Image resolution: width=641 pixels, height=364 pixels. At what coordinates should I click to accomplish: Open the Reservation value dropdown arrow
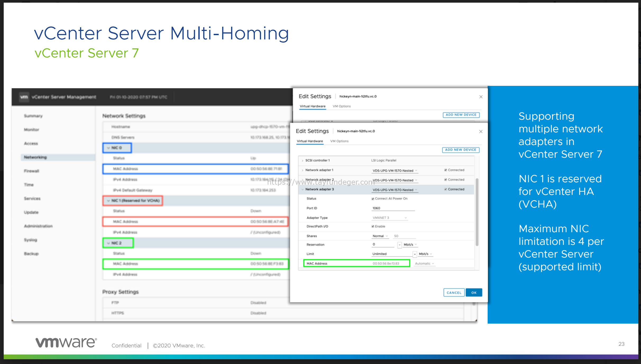(400, 245)
